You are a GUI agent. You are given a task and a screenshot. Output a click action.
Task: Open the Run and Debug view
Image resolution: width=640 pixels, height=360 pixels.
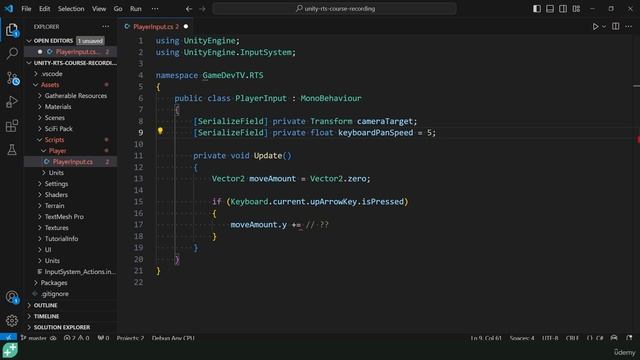coord(12,102)
